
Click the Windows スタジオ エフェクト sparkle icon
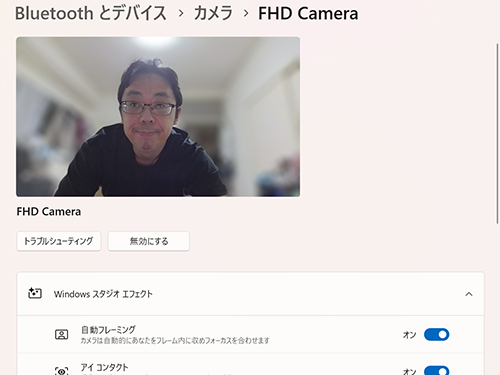coord(35,293)
